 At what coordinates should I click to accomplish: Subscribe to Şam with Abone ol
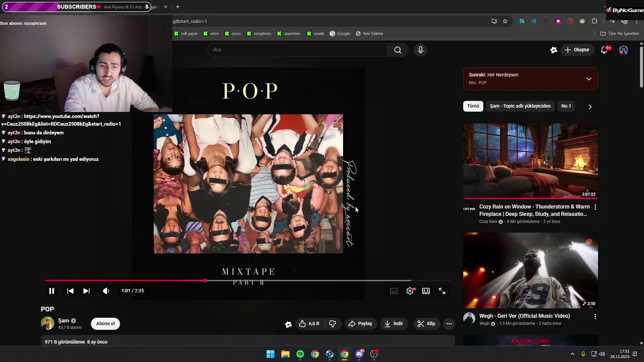coord(106,324)
